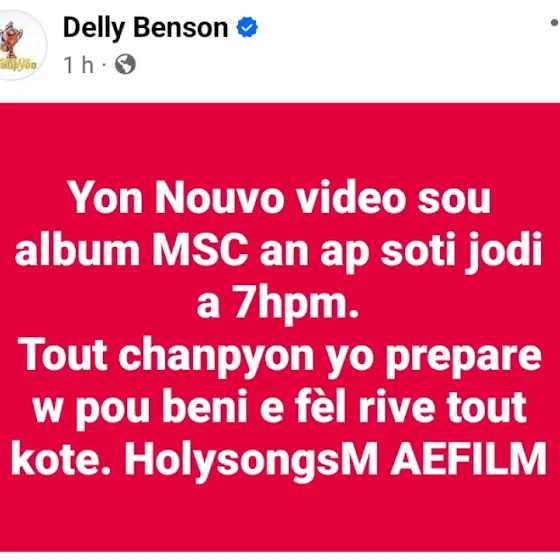
Task: Click the word 'chanpyon' in the post
Action: (x=216, y=356)
